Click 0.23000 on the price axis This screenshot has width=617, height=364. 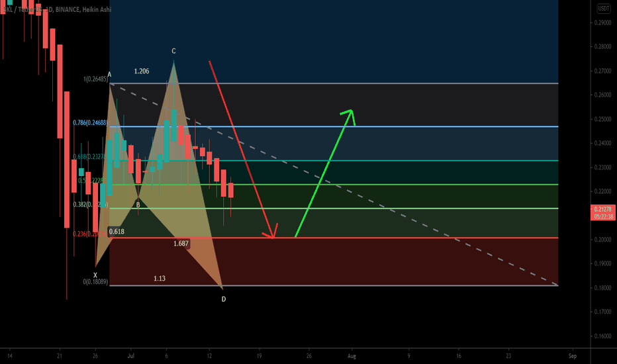[603, 167]
